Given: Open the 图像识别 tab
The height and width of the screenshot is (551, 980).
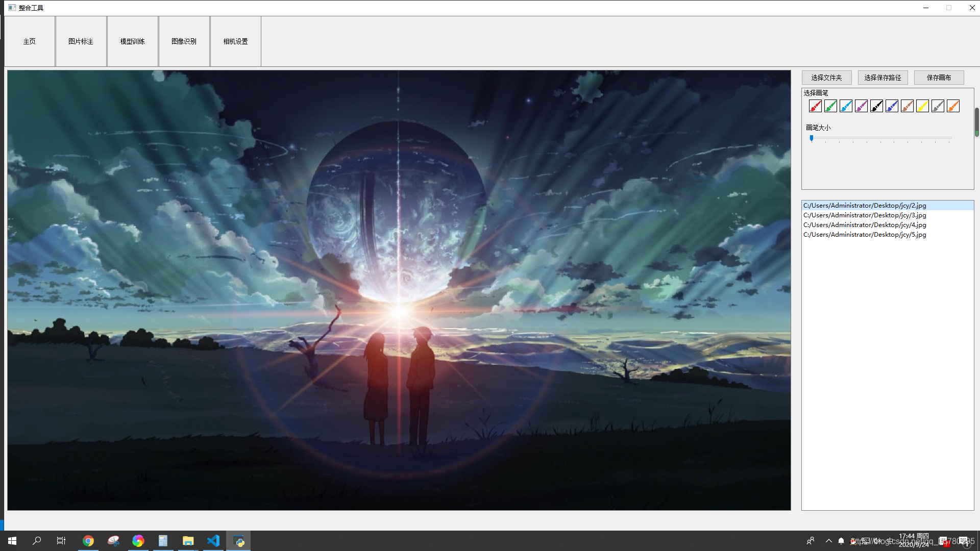Looking at the screenshot, I should [184, 41].
